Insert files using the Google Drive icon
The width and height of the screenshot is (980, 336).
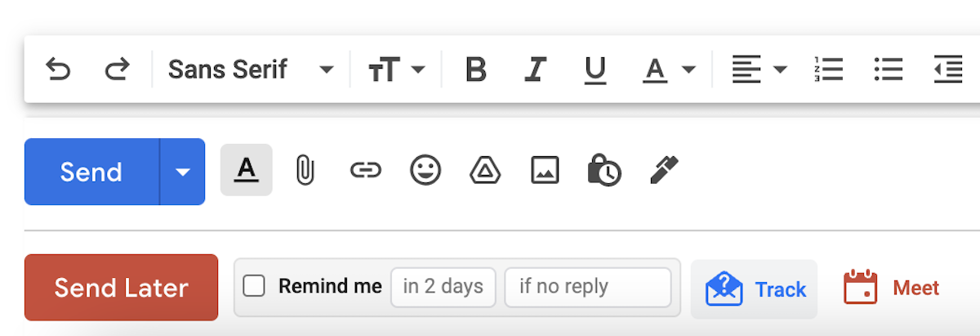coord(484,170)
